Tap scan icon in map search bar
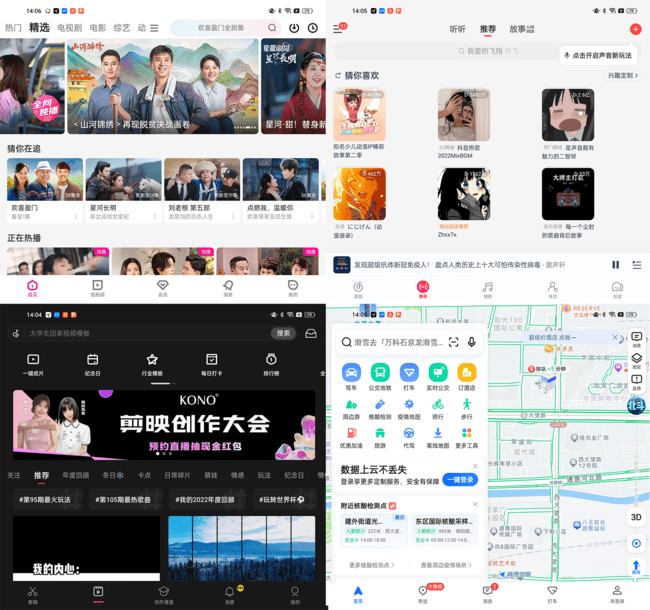 (x=454, y=342)
